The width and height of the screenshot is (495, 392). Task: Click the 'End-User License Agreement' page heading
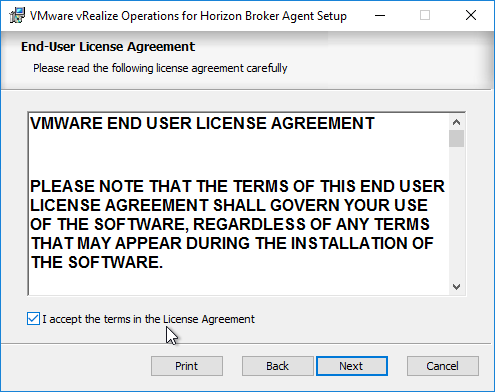pos(108,47)
